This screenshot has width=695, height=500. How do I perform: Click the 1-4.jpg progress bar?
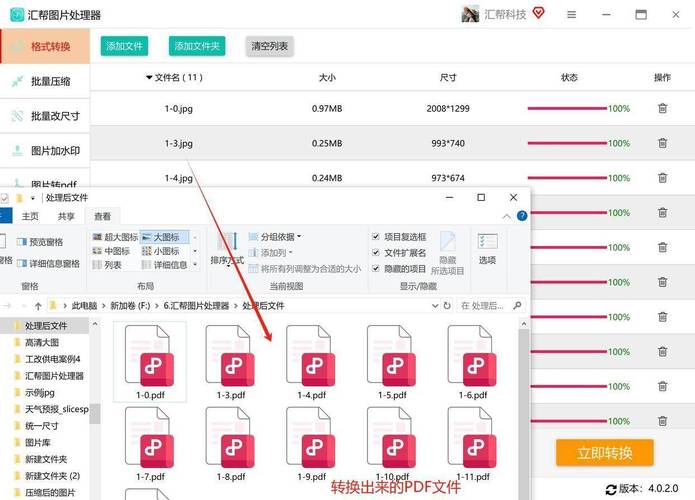pyautogui.click(x=567, y=178)
